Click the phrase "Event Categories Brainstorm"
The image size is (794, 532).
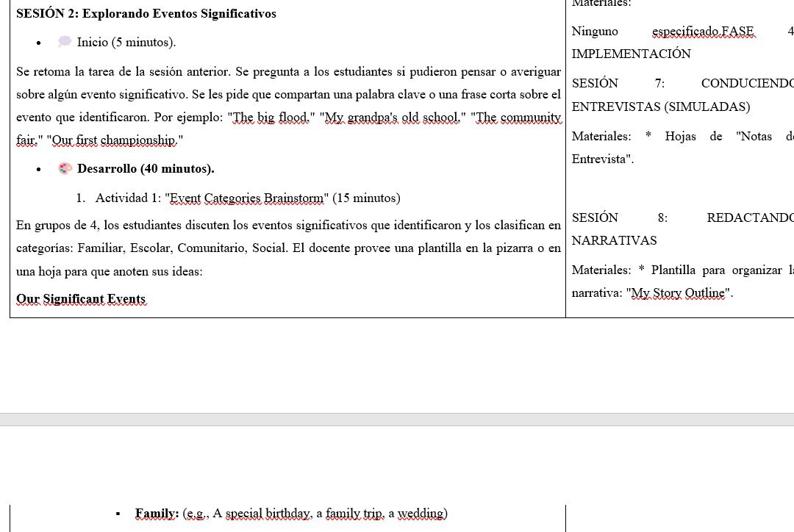coord(246,198)
